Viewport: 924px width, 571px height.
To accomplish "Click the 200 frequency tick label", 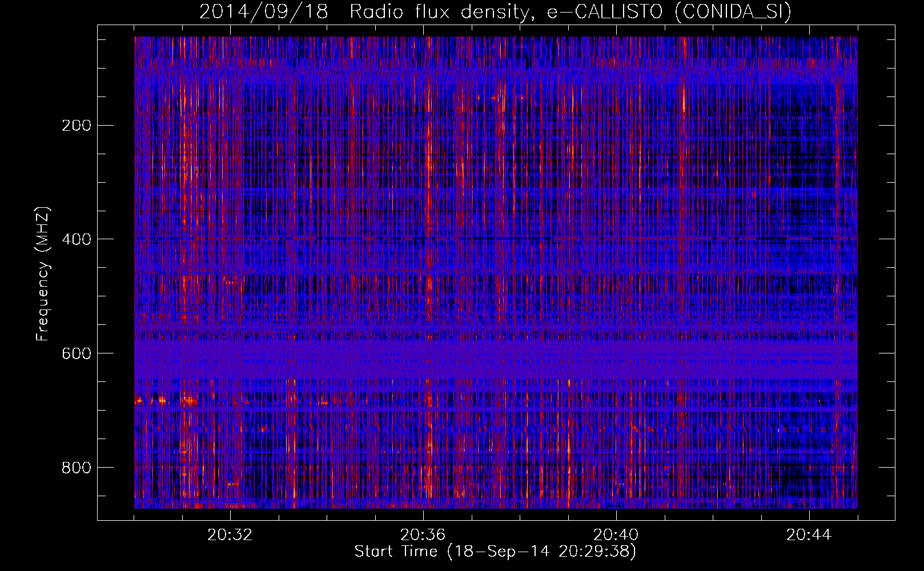I will pos(77,126).
